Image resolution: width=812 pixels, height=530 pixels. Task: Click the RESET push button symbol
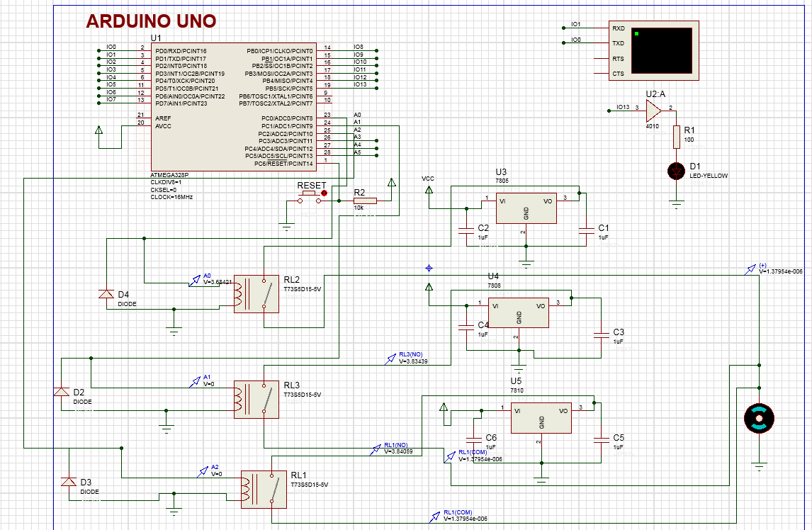(309, 197)
